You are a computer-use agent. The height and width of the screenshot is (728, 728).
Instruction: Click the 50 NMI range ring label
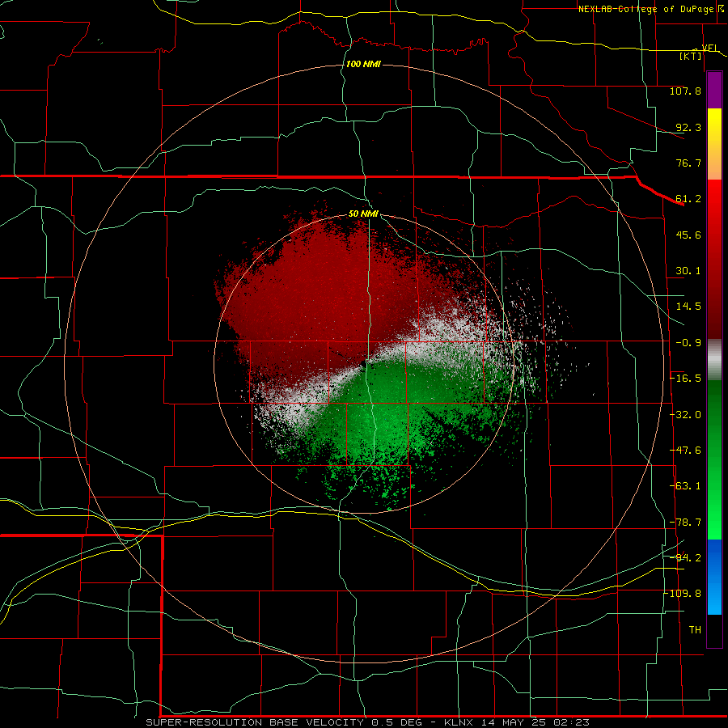point(363,214)
